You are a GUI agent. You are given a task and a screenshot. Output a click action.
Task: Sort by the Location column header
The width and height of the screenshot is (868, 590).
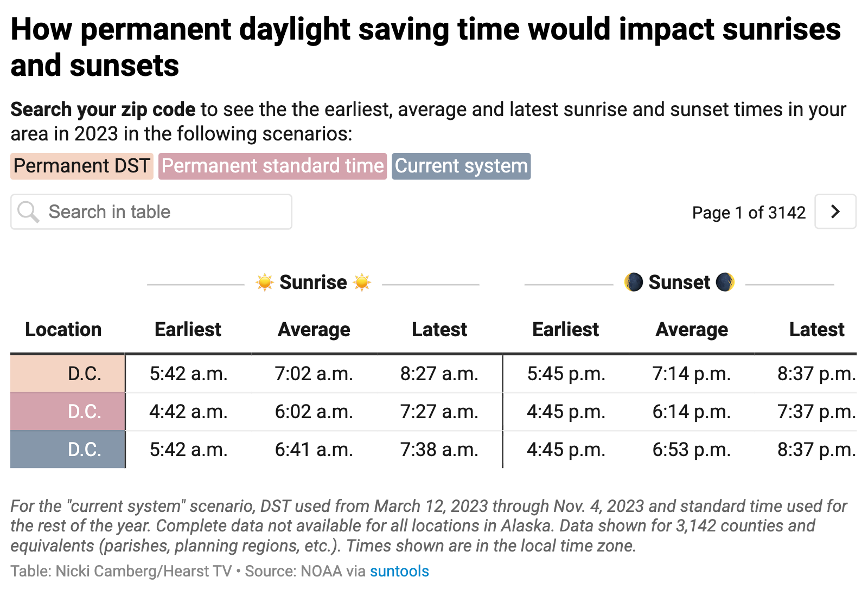[x=63, y=330]
